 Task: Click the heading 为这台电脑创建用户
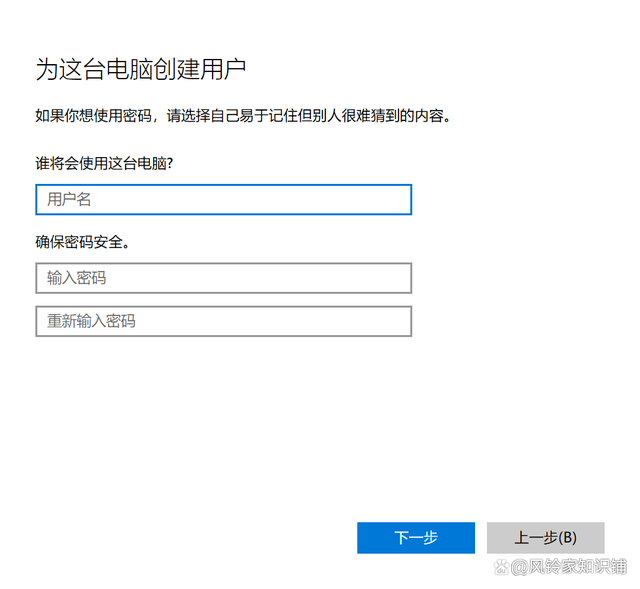(141, 69)
